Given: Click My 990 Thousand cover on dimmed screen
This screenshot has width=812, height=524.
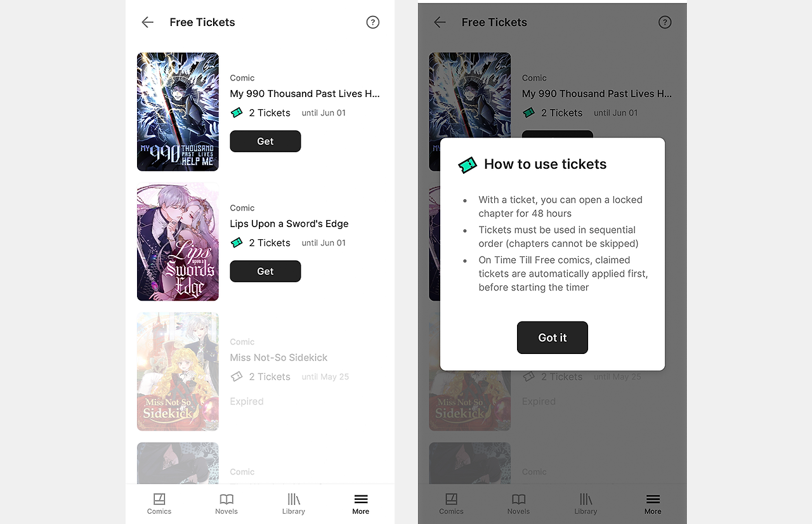Looking at the screenshot, I should tap(469, 95).
